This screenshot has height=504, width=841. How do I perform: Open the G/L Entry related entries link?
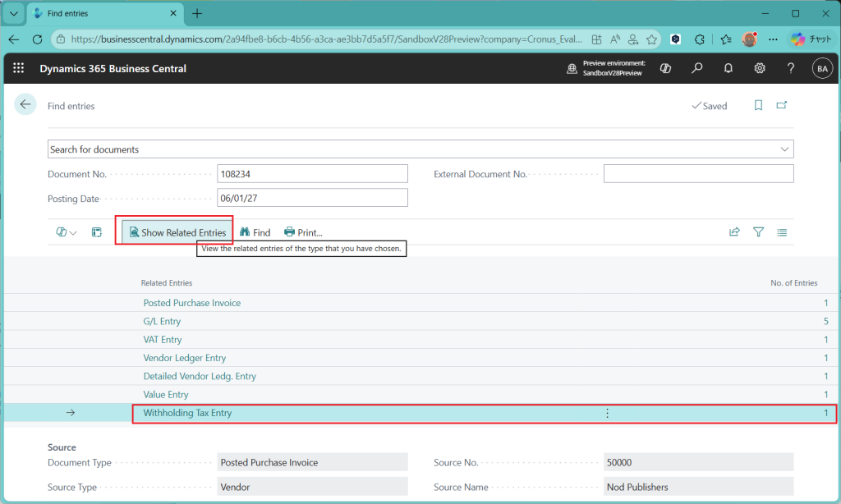tap(162, 322)
